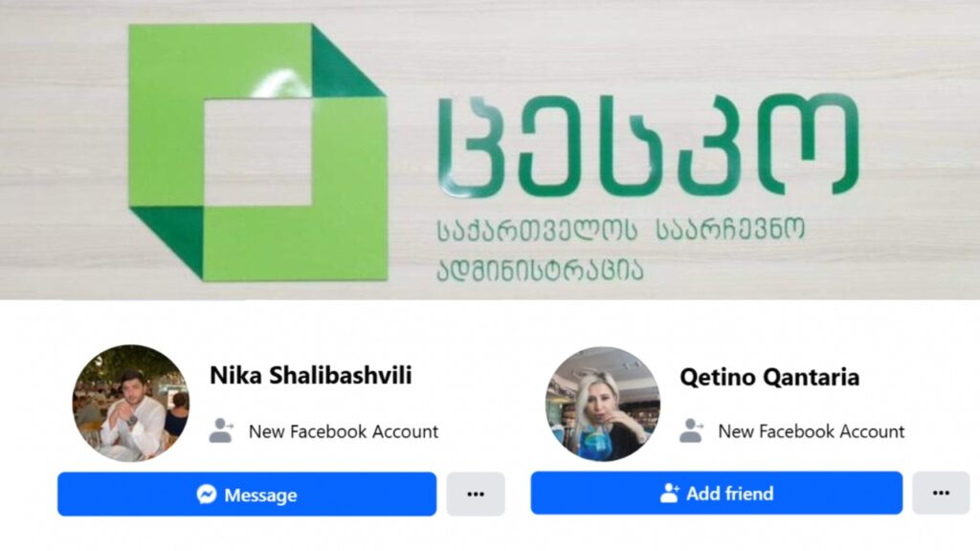
Task: Click the white center square of logo
Action: tap(257, 152)
